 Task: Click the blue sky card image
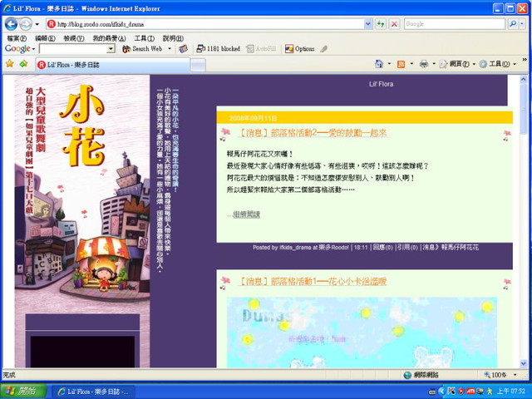[x=362, y=332]
